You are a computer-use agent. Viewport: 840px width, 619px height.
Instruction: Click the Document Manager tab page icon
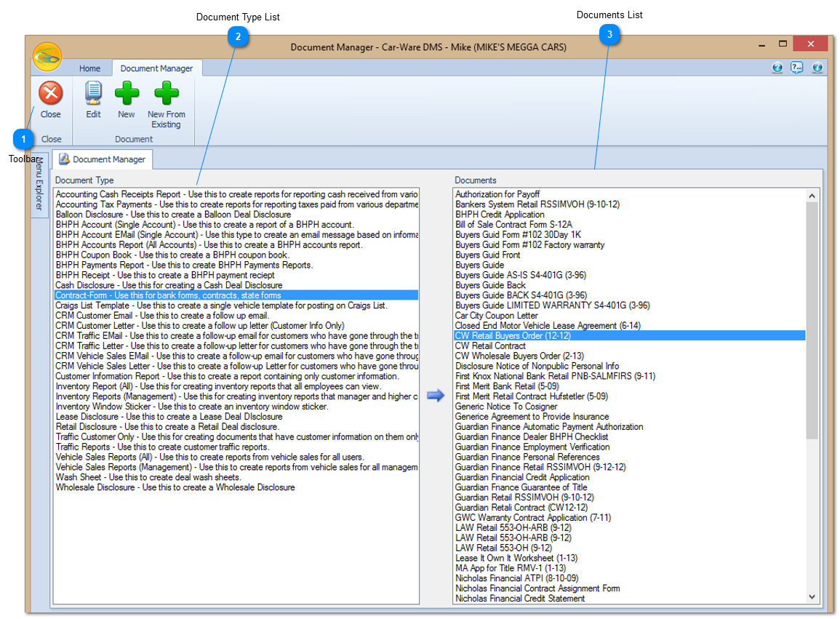coord(64,159)
